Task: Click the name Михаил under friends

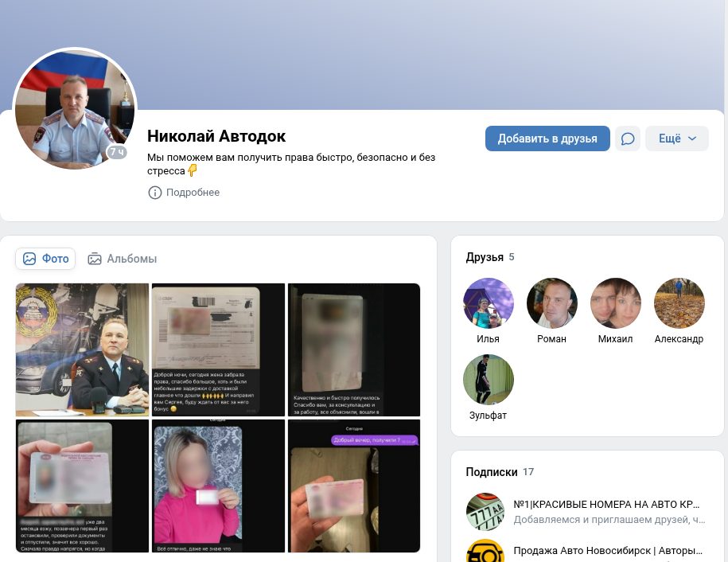Action: (615, 339)
